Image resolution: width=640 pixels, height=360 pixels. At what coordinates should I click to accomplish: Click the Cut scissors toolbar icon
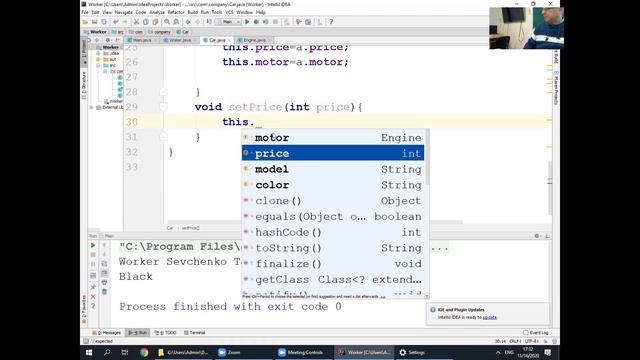(136, 22)
